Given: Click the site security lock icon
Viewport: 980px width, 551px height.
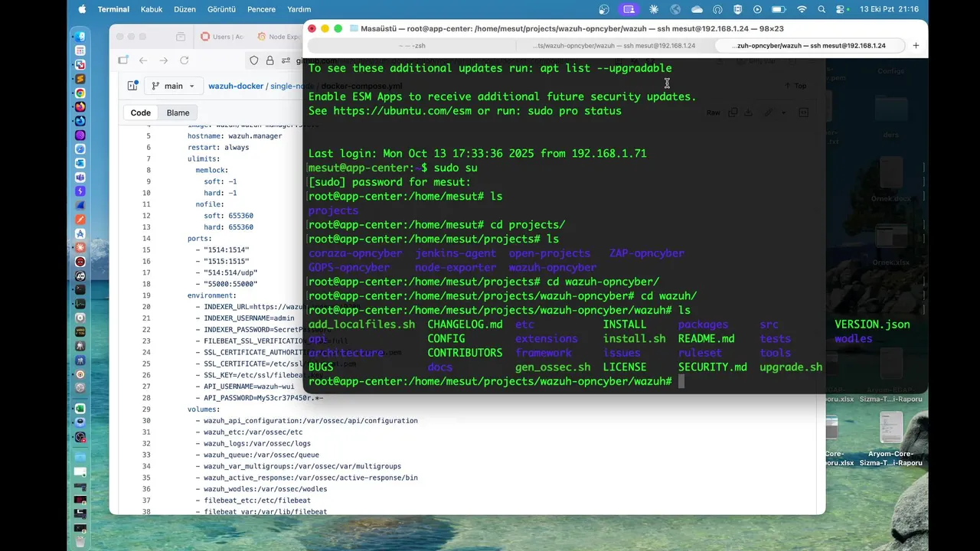Looking at the screenshot, I should click(x=269, y=60).
